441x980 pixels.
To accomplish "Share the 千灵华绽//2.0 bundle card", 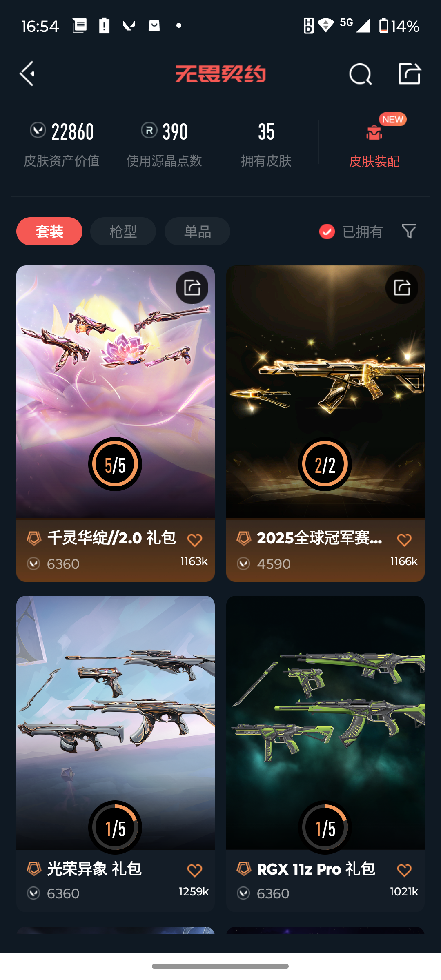I will pyautogui.click(x=192, y=287).
